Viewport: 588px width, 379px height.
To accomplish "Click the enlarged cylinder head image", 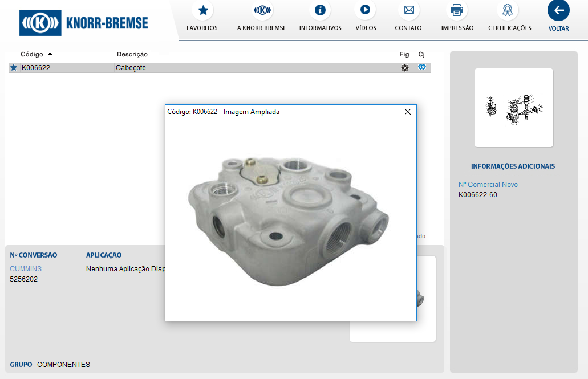I will click(x=288, y=219).
